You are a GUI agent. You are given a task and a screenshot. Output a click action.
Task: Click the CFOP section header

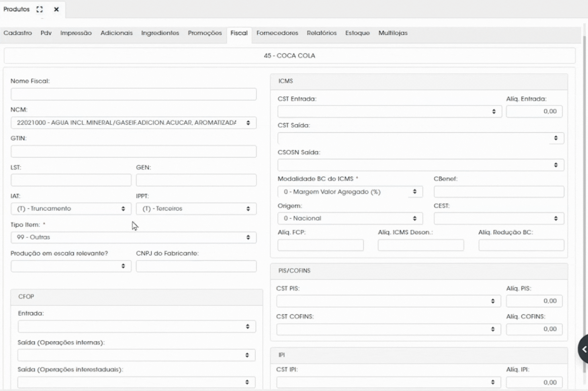click(137, 297)
